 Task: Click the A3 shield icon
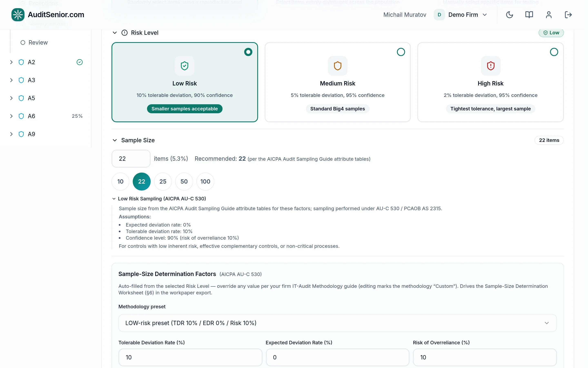tap(21, 80)
